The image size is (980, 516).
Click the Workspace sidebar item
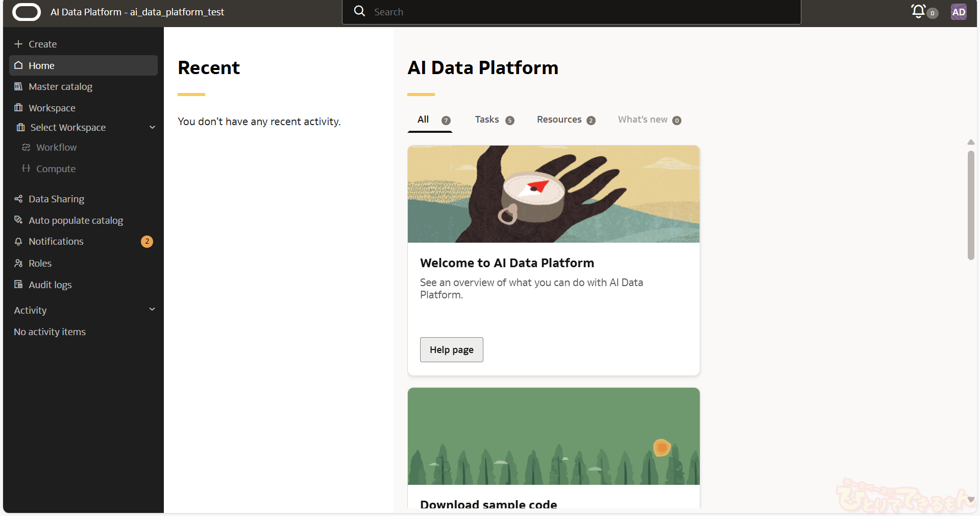pyautogui.click(x=52, y=108)
